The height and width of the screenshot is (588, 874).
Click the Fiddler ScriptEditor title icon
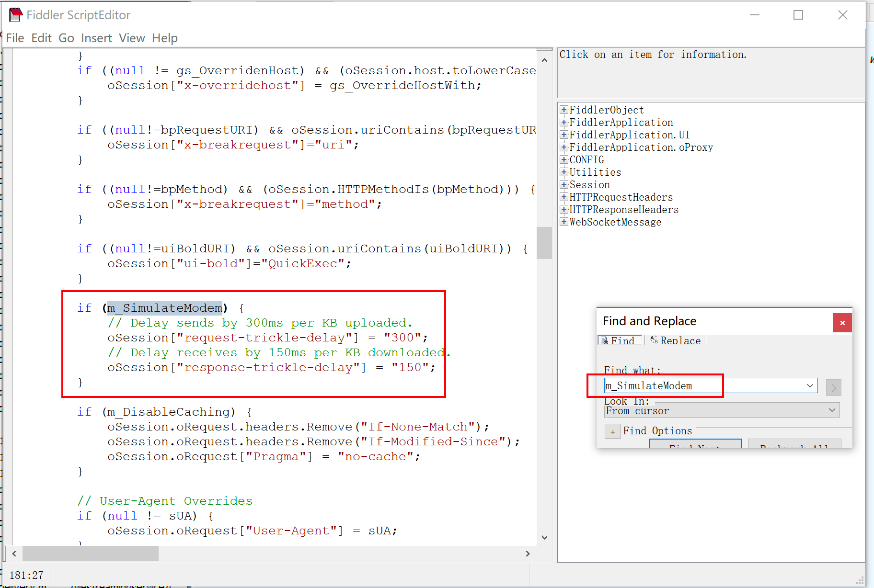(x=15, y=15)
